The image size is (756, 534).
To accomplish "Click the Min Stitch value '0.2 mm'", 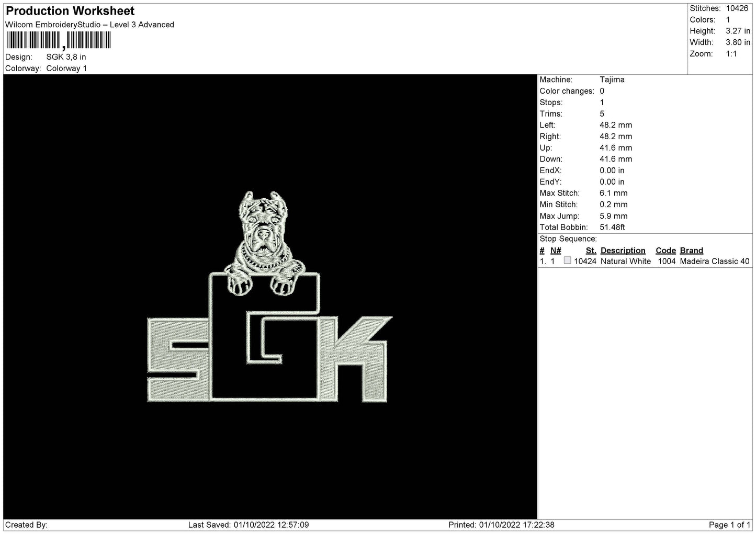I will tap(613, 204).
